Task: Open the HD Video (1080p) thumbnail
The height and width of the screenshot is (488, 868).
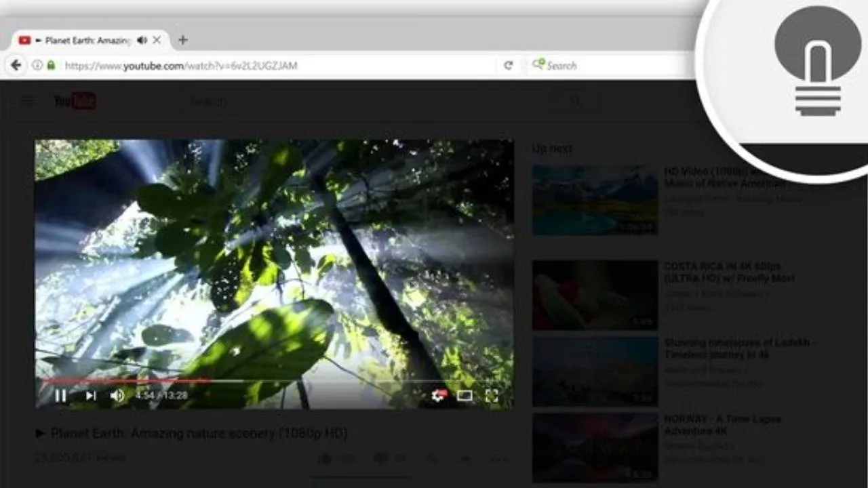Action: click(595, 200)
